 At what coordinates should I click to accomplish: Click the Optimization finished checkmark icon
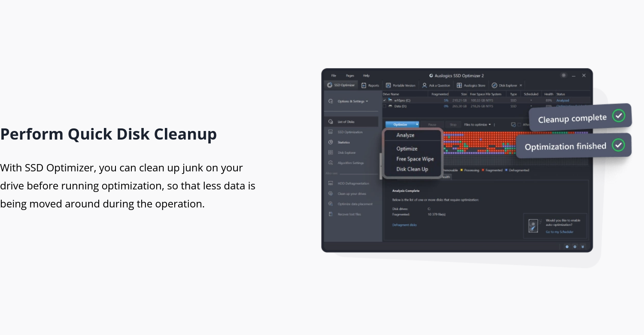click(618, 145)
